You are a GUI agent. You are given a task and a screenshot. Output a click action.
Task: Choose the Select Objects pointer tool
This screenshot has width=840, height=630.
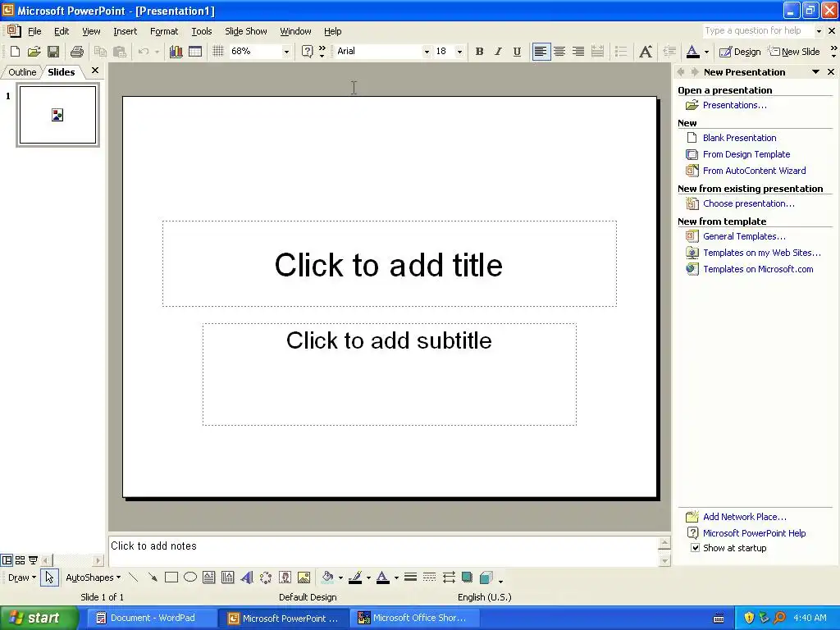click(49, 577)
